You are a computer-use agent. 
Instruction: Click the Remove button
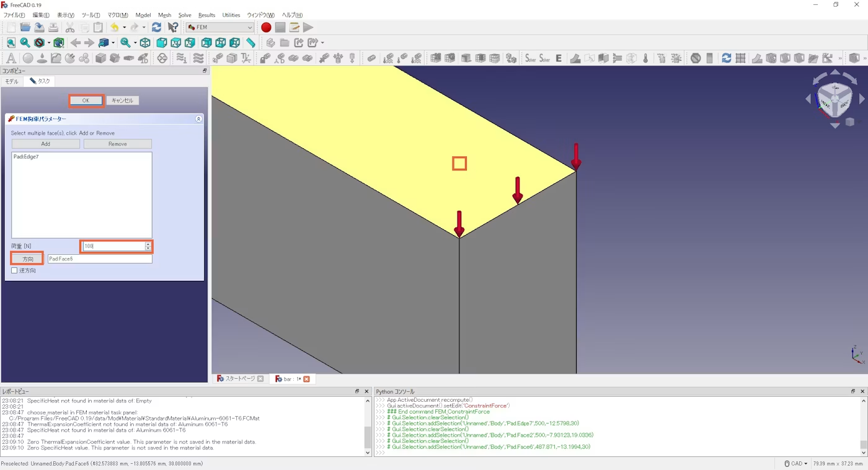(x=118, y=144)
